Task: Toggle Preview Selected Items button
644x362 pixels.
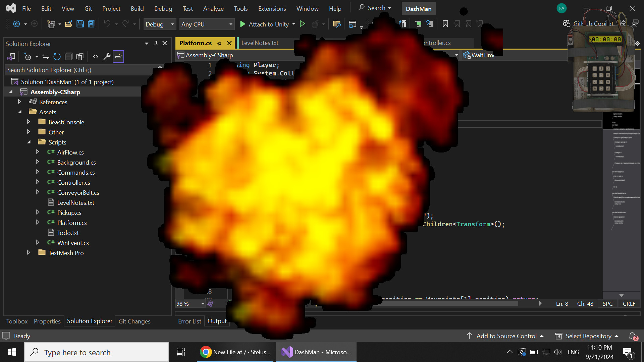Action: (118, 57)
